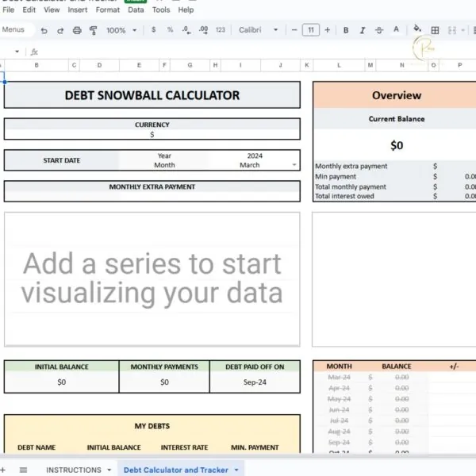Image resolution: width=476 pixels, height=476 pixels.
Task: Click the Current Balance $0 value
Action: 397,145
